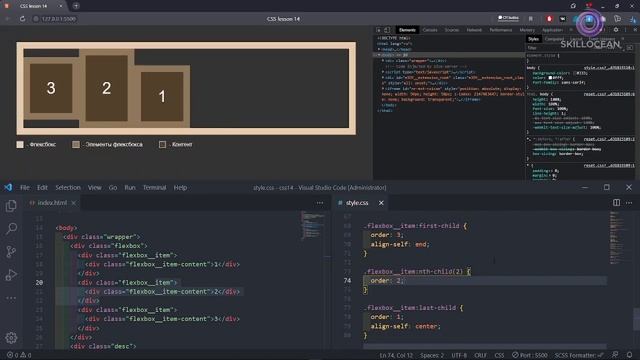Change line endings via CRLF item
The height and width of the screenshot is (360, 640).
click(x=480, y=355)
